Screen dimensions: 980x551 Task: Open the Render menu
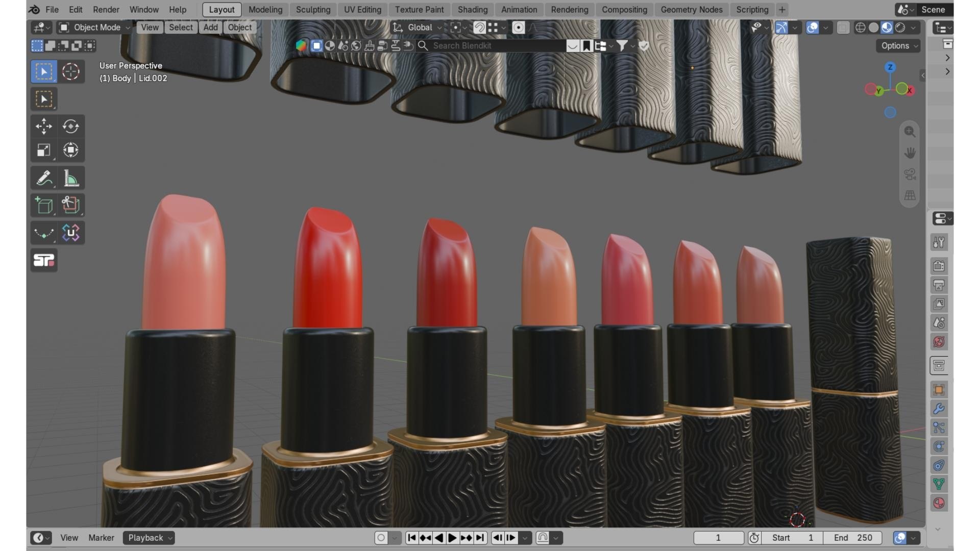pos(106,10)
